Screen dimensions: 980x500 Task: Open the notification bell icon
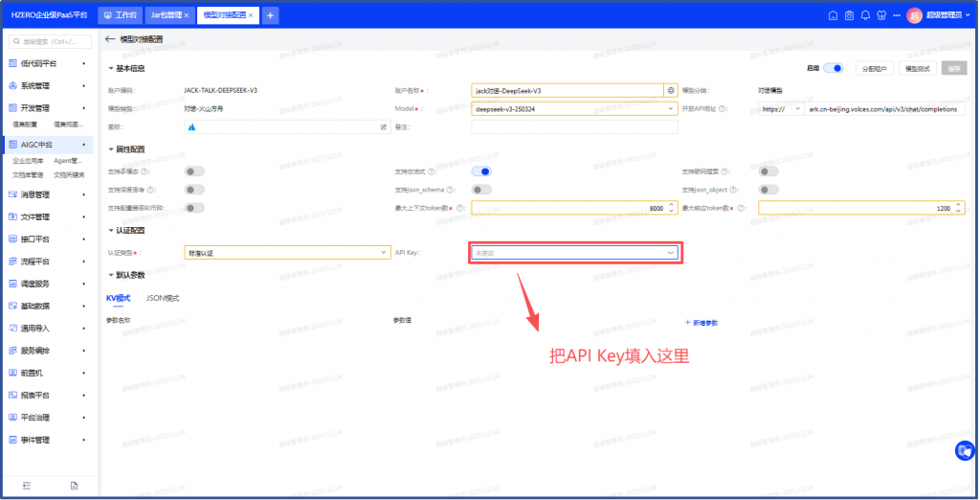[x=864, y=15]
